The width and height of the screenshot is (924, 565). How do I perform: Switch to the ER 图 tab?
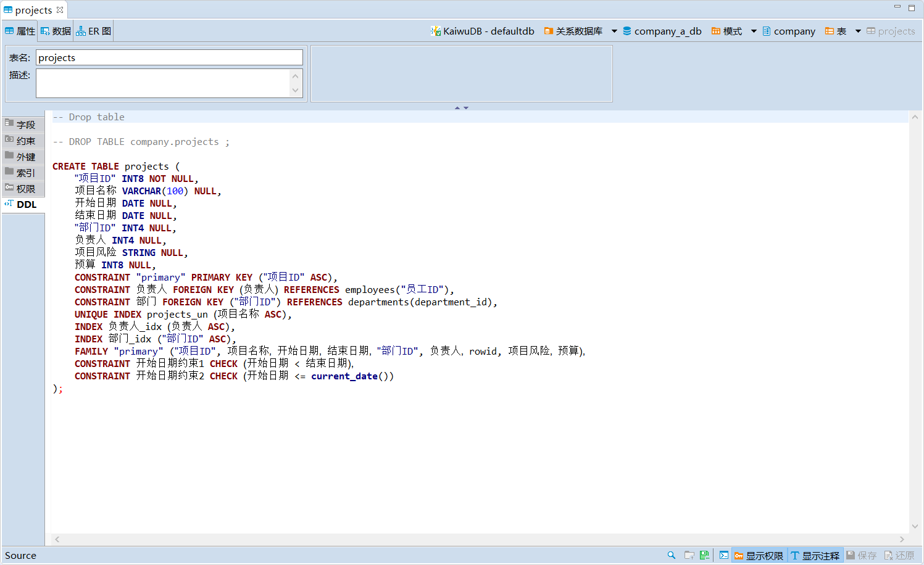[94, 31]
